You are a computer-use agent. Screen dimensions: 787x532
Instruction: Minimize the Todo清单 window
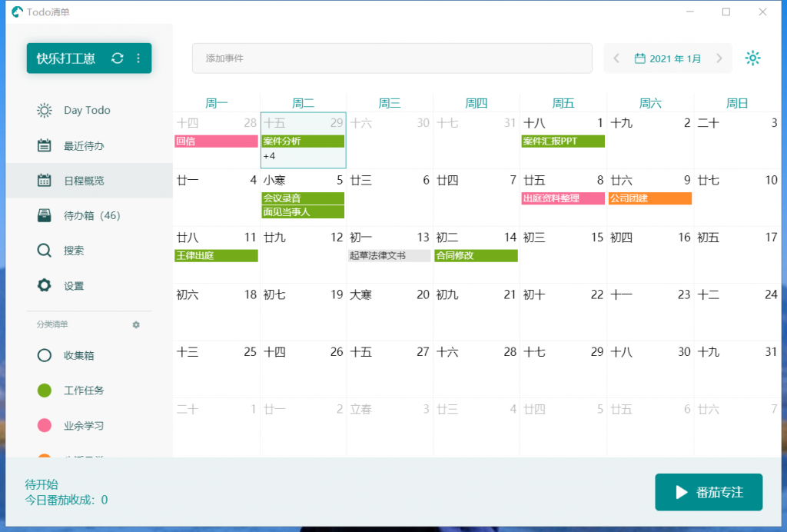(690, 12)
